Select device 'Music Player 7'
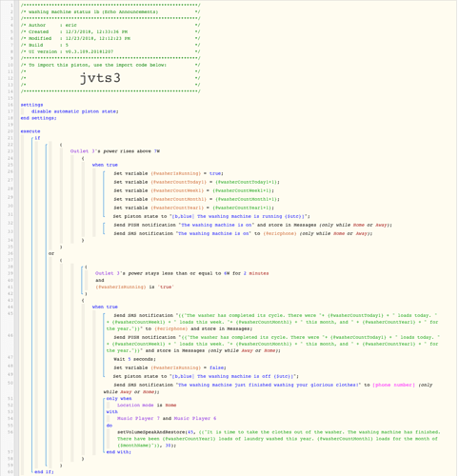Screen dimensions: 459x476 pos(138,419)
